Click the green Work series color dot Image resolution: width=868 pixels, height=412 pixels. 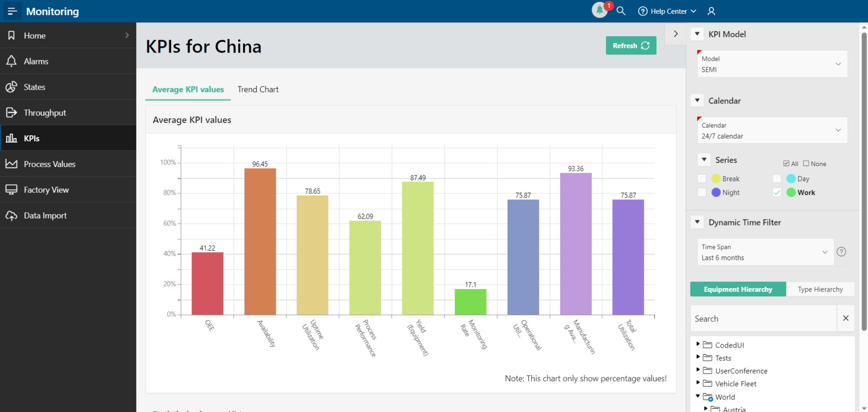790,193
